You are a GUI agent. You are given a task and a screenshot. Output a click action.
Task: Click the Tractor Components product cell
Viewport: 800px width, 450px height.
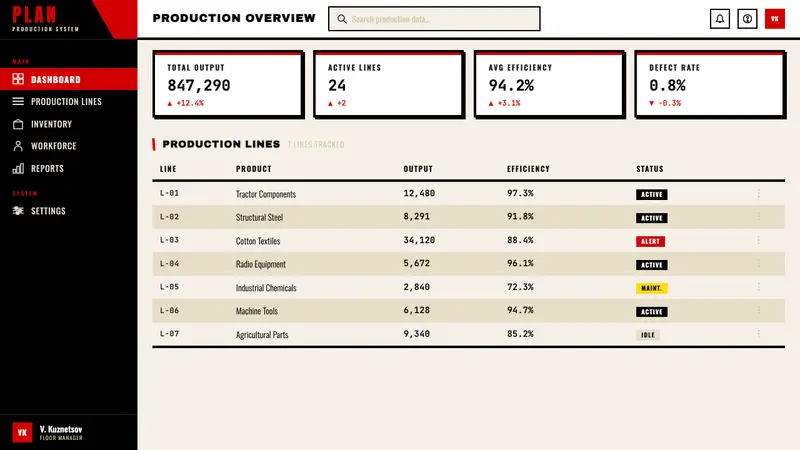[x=266, y=194]
